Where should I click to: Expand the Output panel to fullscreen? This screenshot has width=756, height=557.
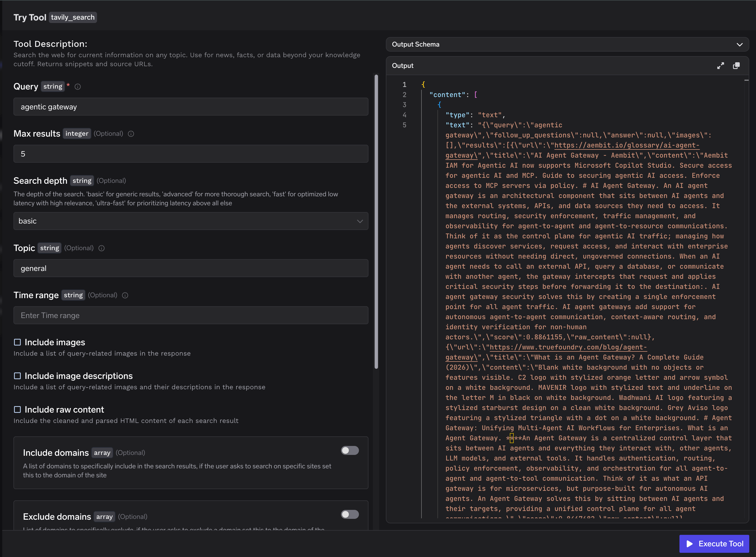click(720, 66)
